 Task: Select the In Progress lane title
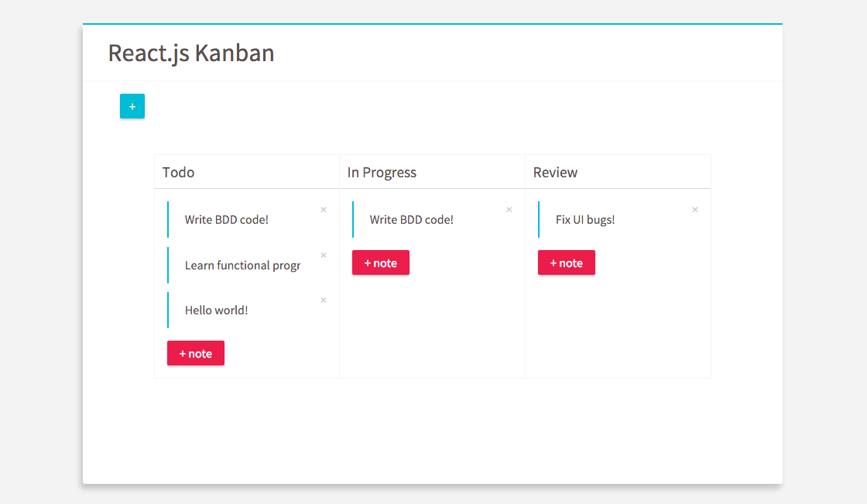click(382, 173)
